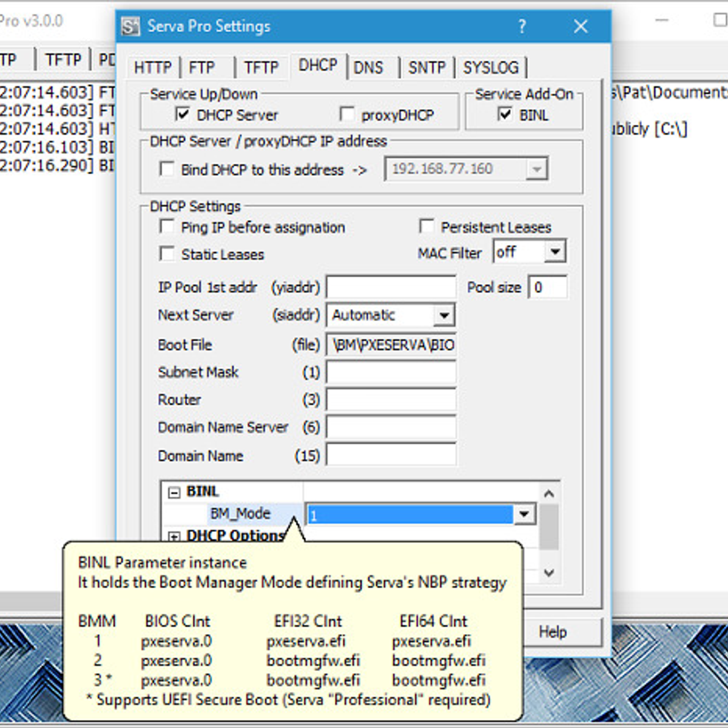The width and height of the screenshot is (728, 728).
Task: Switch to the TFTP settings tab
Action: click(261, 67)
